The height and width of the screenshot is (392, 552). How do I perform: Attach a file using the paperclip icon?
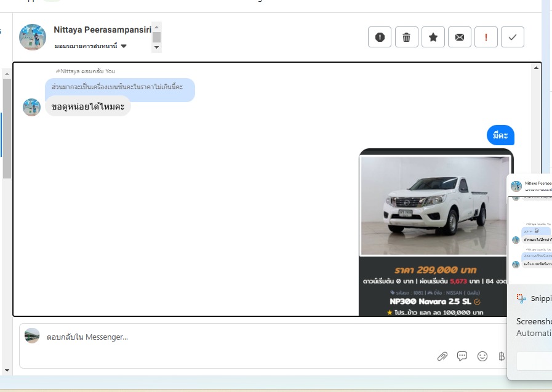click(442, 356)
